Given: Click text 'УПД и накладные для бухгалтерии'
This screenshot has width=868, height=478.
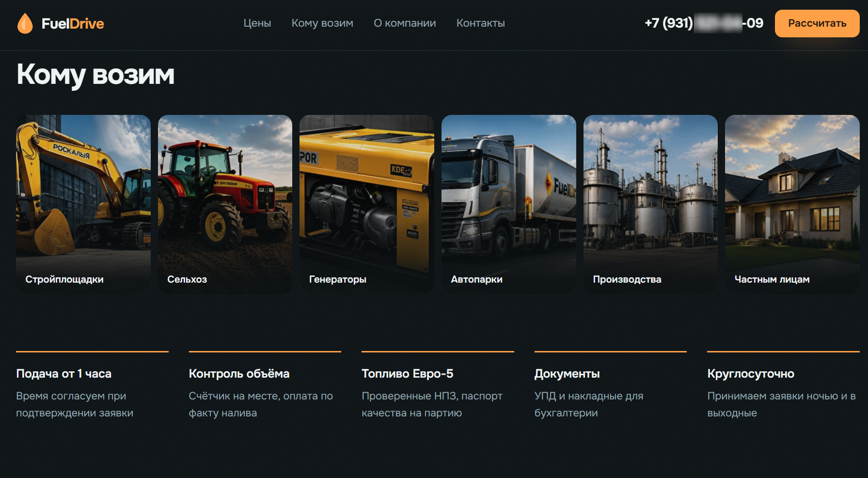Looking at the screenshot, I should pyautogui.click(x=589, y=404).
